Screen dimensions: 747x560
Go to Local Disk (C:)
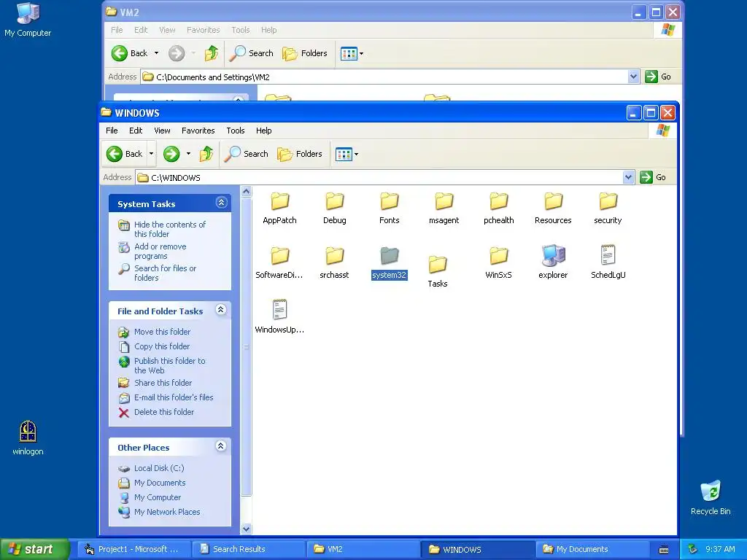(158, 468)
